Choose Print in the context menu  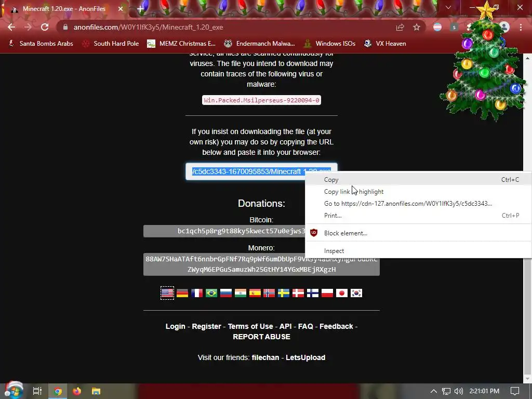(x=418, y=216)
